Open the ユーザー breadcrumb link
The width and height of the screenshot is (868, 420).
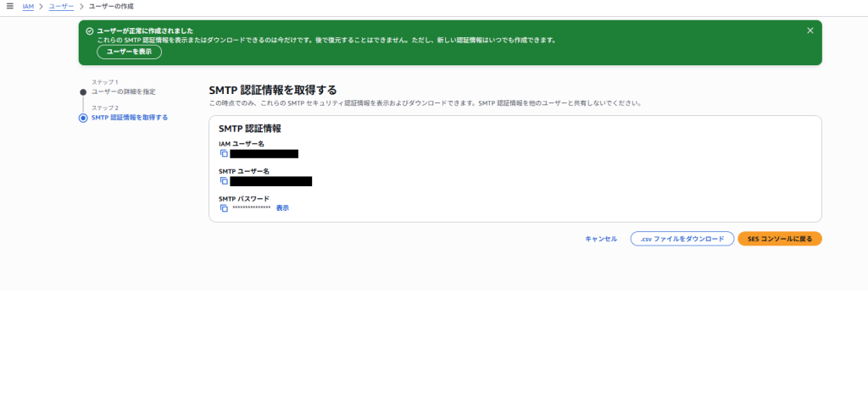[x=61, y=6]
